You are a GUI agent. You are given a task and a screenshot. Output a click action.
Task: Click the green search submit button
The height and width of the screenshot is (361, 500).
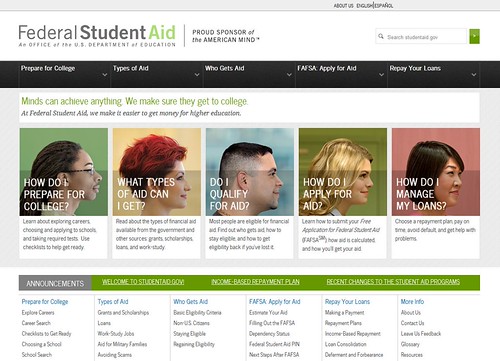pos(474,36)
